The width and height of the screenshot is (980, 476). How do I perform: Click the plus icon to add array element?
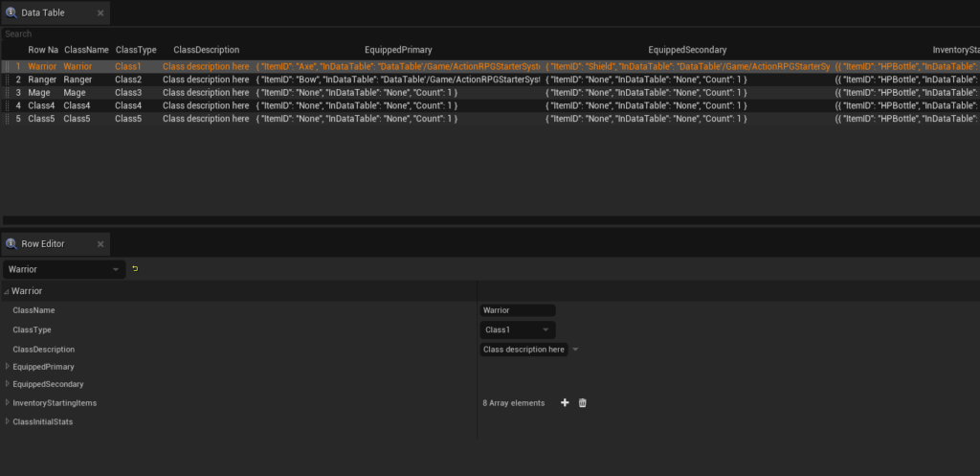[565, 403]
